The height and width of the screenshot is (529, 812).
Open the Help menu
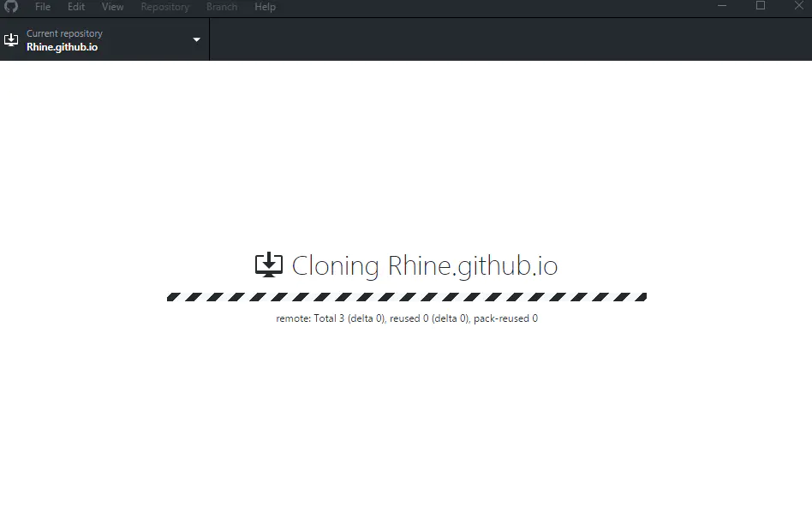pyautogui.click(x=265, y=7)
